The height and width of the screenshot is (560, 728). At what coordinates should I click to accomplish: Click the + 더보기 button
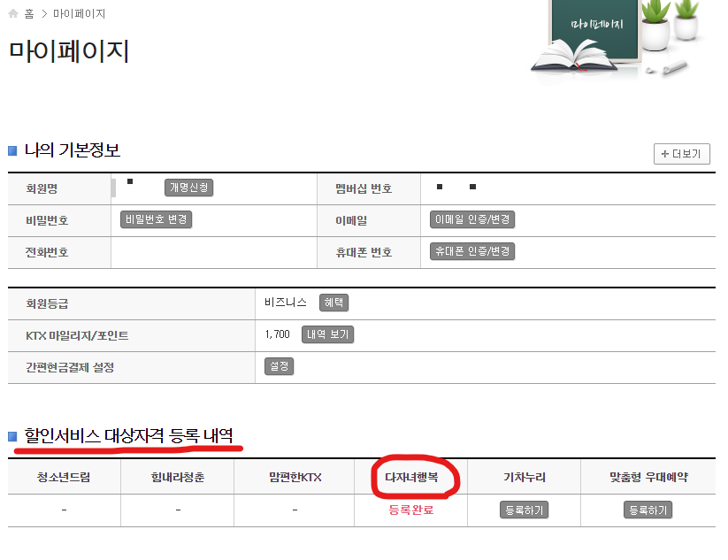pyautogui.click(x=682, y=154)
